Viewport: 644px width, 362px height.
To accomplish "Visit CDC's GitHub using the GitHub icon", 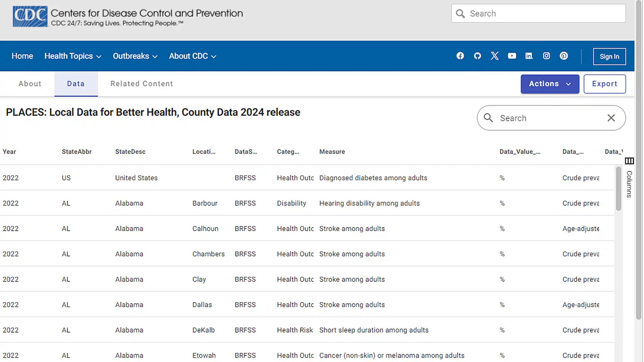I will coord(477,56).
